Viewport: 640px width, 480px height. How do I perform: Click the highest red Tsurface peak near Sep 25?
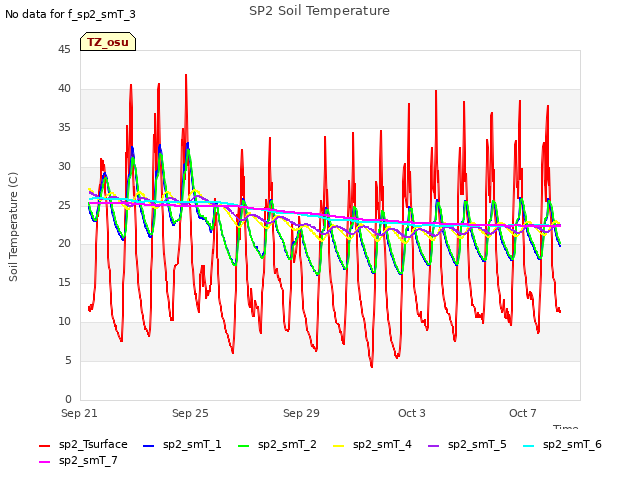(x=186, y=76)
